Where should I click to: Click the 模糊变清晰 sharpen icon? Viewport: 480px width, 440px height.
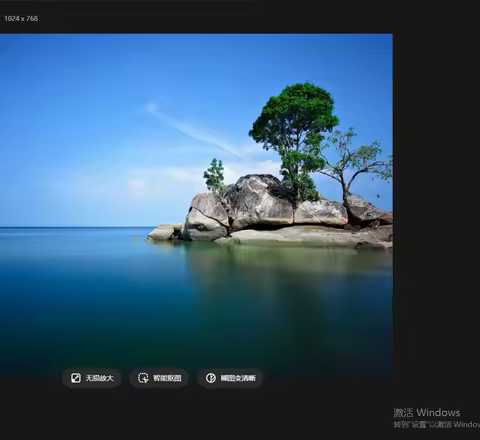coord(211,378)
